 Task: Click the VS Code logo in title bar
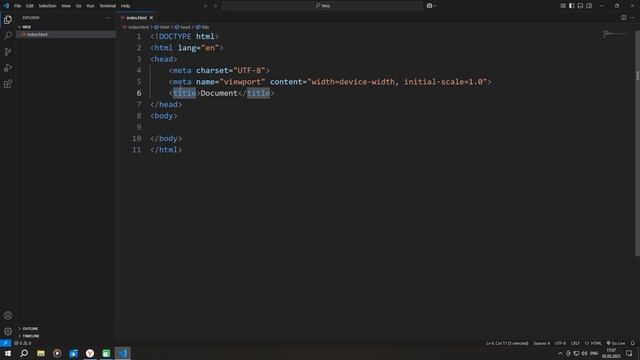(6, 6)
